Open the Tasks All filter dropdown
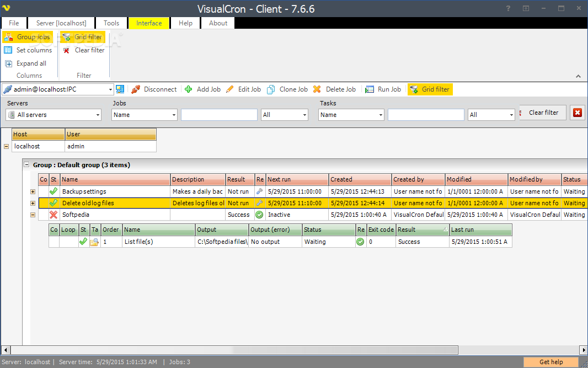The width and height of the screenshot is (588, 368). 511,115
